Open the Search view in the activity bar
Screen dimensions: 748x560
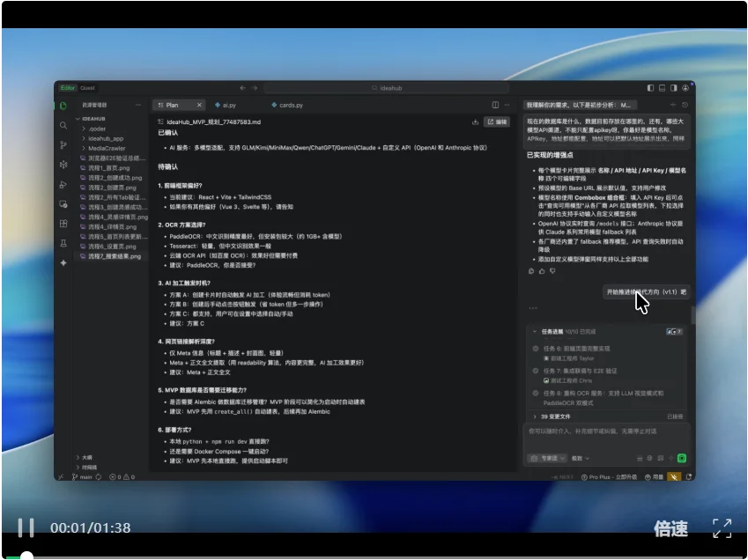(63, 126)
